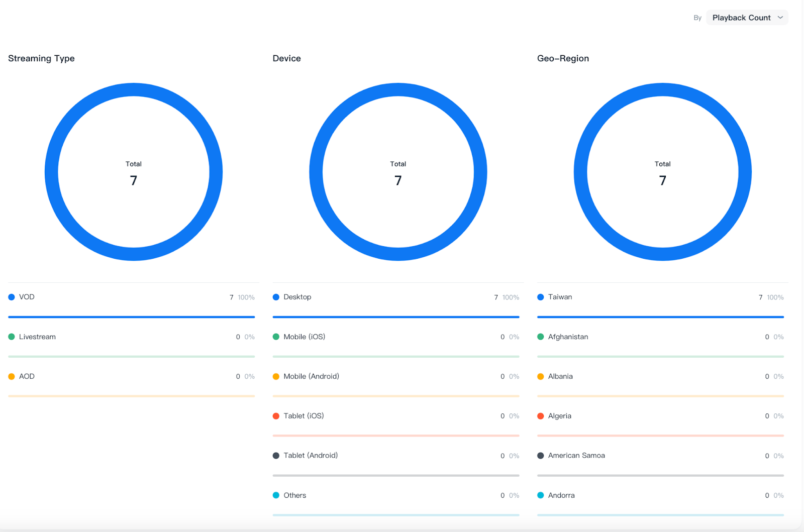The width and height of the screenshot is (804, 532).
Task: Click the Andorra region label
Action: (x=561, y=495)
